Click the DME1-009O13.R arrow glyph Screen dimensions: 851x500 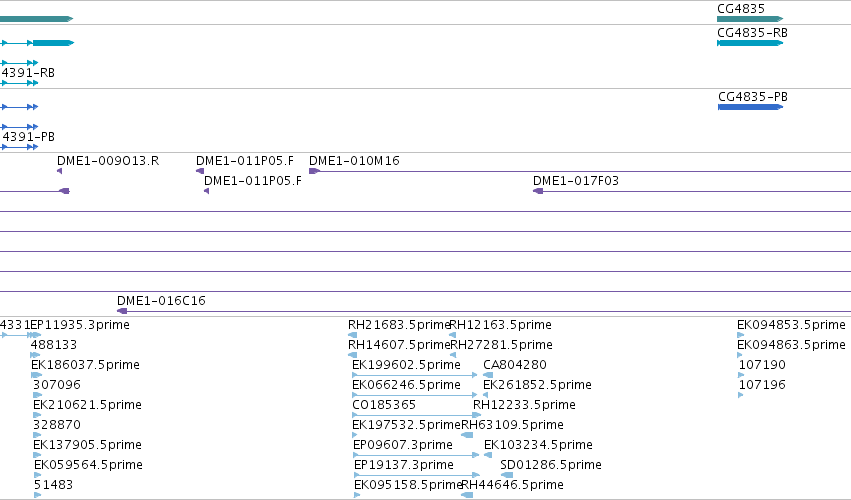(x=60, y=171)
